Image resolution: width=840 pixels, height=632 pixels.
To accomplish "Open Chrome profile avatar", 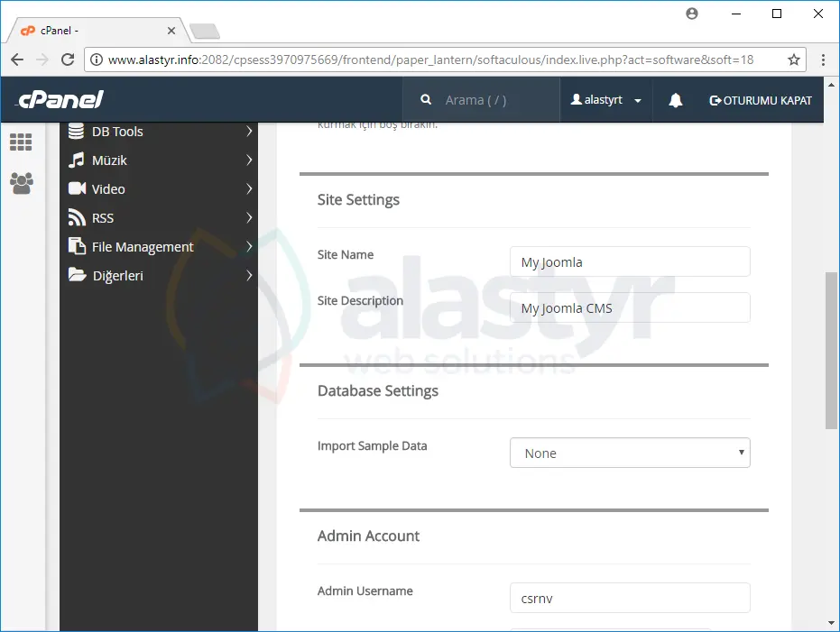I will pos(692,14).
